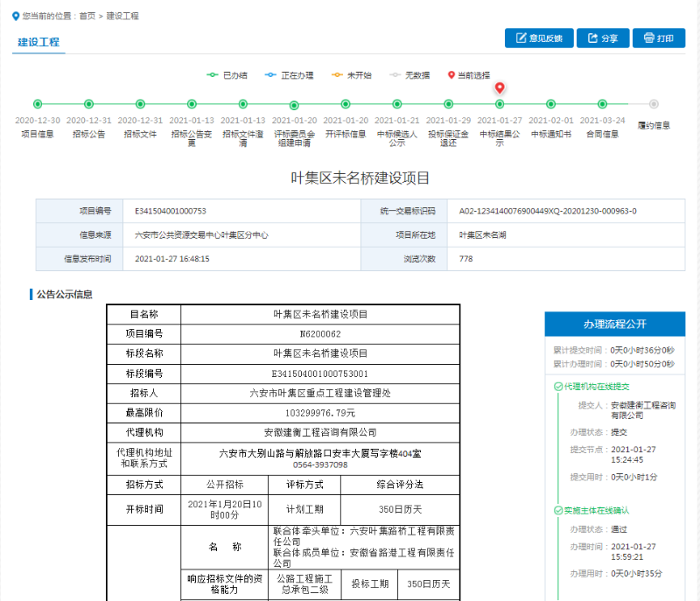Click the check icon beside 实施主体在线确认

558,510
